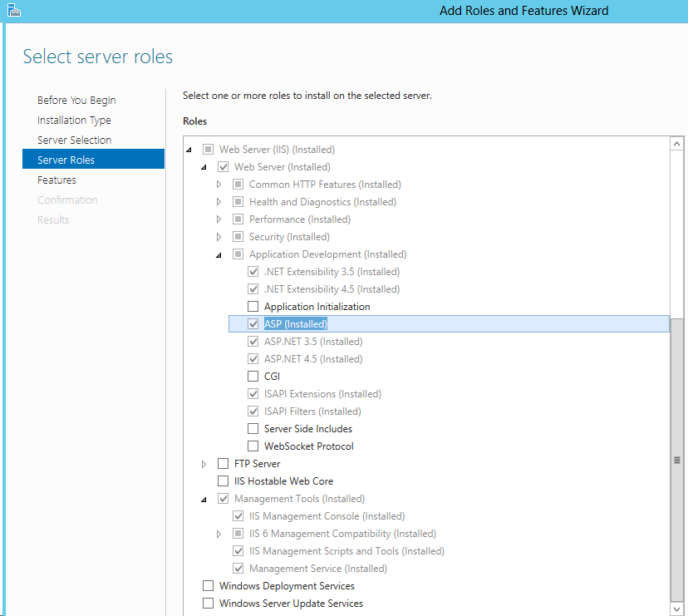The width and height of the screenshot is (688, 616).
Task: Expand IIS 6 Management Compatibility node
Action: (219, 534)
